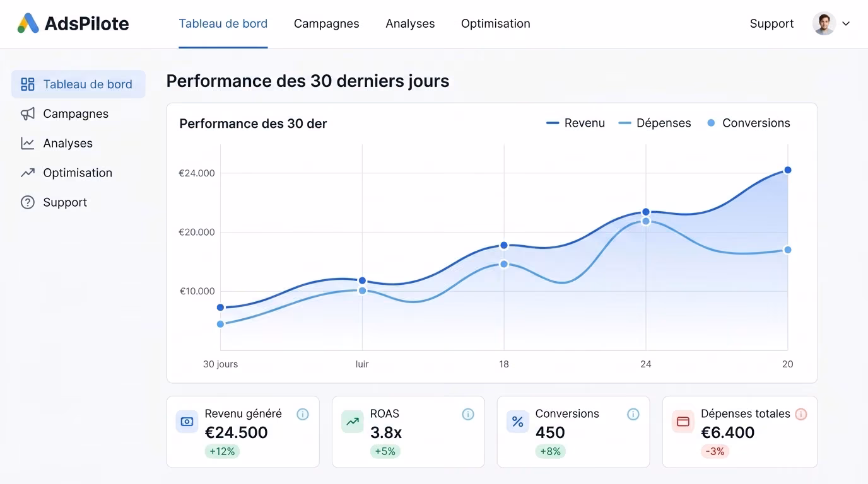Viewport: 868px width, 484px height.
Task: Click the €6.400 total spend value
Action: click(728, 432)
